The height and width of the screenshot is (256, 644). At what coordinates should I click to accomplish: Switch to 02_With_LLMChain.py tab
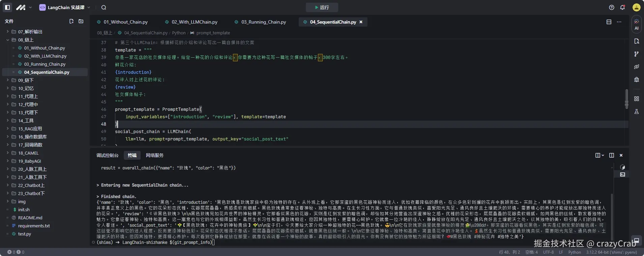click(x=194, y=22)
